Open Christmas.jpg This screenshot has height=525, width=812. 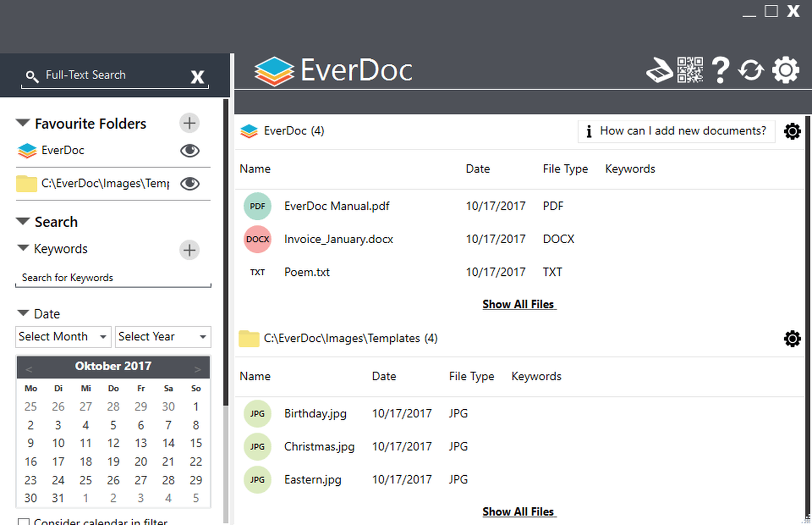pos(320,447)
